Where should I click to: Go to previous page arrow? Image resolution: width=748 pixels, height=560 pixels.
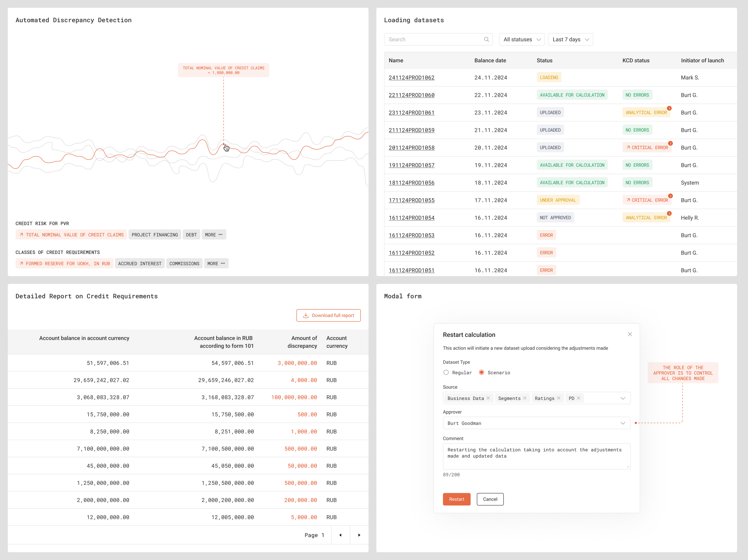click(340, 535)
